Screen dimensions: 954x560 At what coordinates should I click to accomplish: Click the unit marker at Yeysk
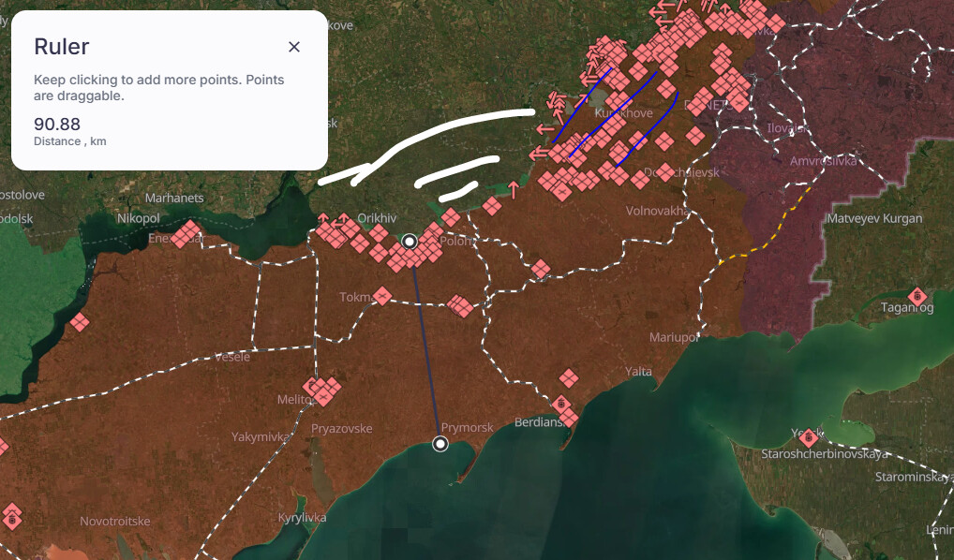tap(809, 437)
